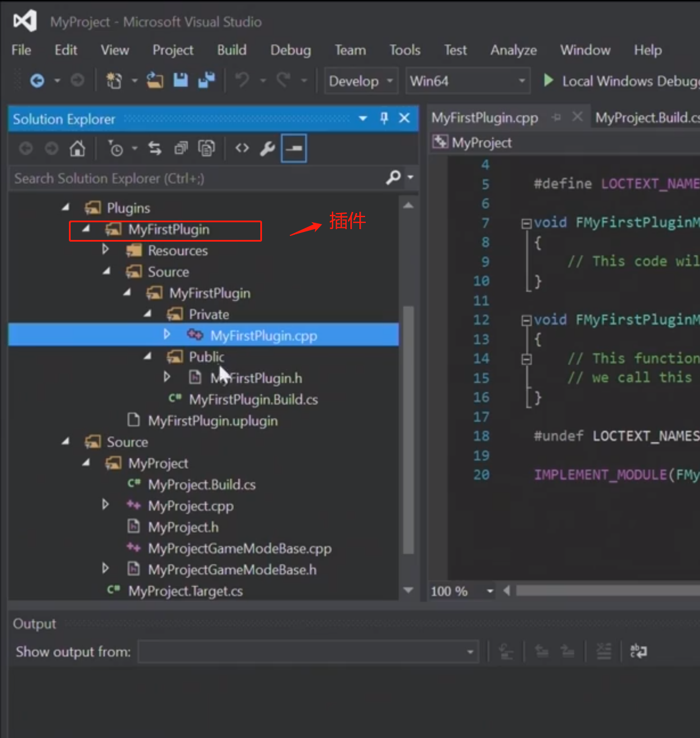Select MyFirstPlugin.Build.cs file

point(253,399)
